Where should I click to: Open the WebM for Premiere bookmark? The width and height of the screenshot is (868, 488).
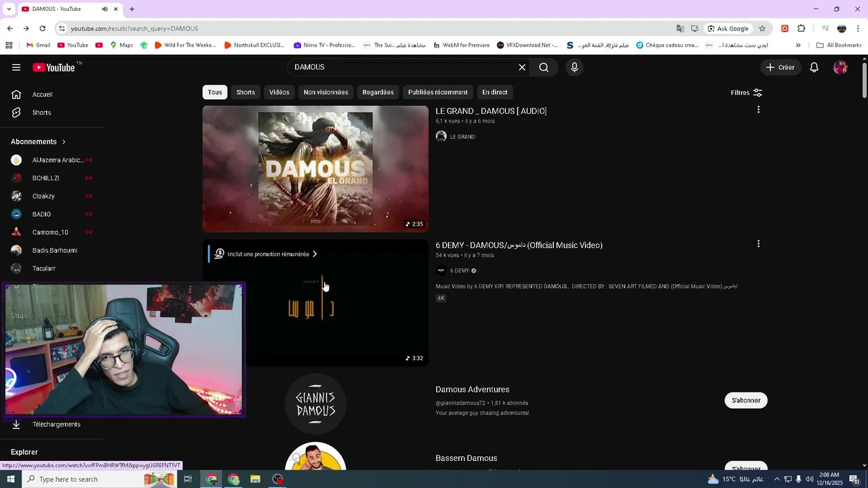click(461, 45)
